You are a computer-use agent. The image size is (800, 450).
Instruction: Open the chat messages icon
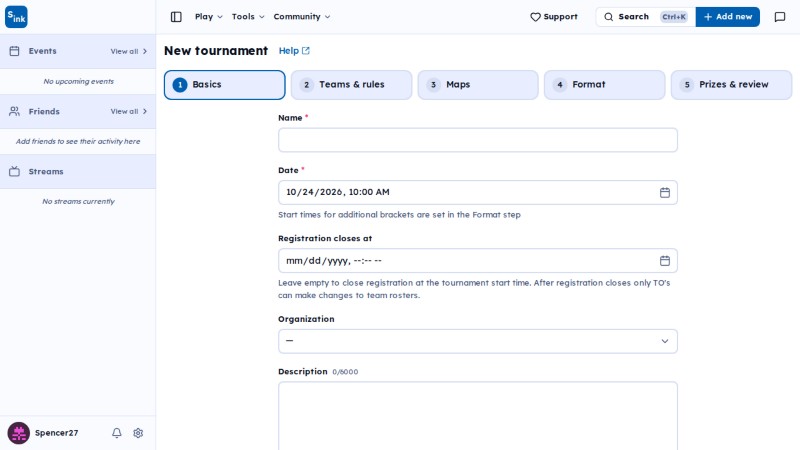[780, 17]
